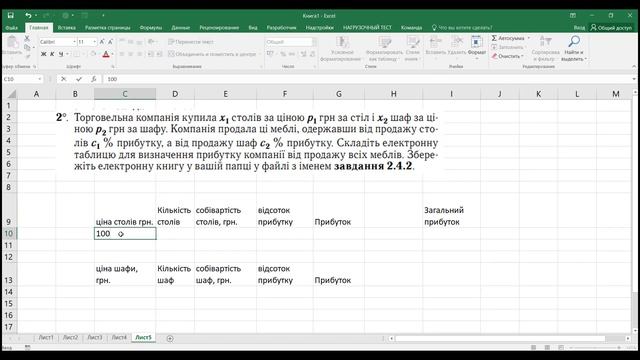Screen dimensions: 640x360
Task: Select sheet tab Лист4
Action: (x=119, y=338)
